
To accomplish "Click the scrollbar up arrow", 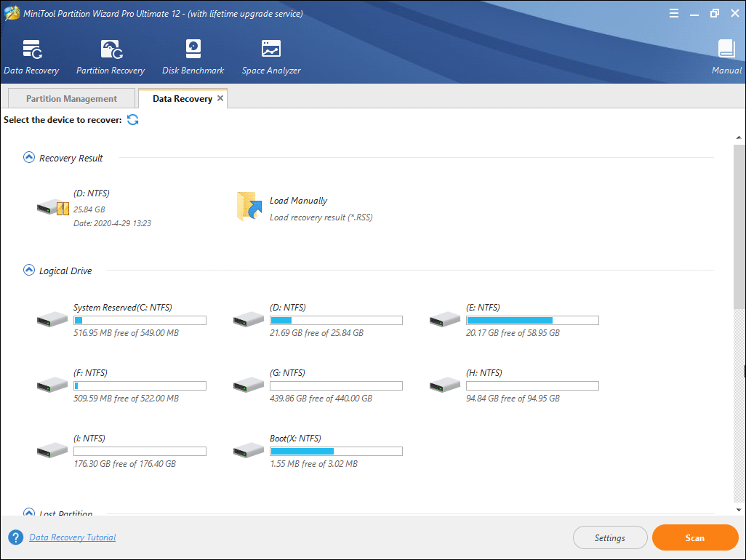I will pos(739,137).
